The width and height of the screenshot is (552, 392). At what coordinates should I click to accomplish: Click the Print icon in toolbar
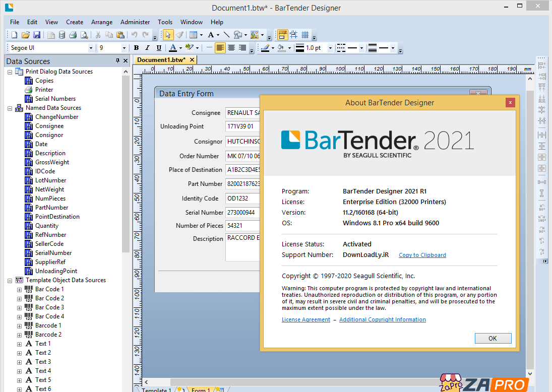coord(73,35)
